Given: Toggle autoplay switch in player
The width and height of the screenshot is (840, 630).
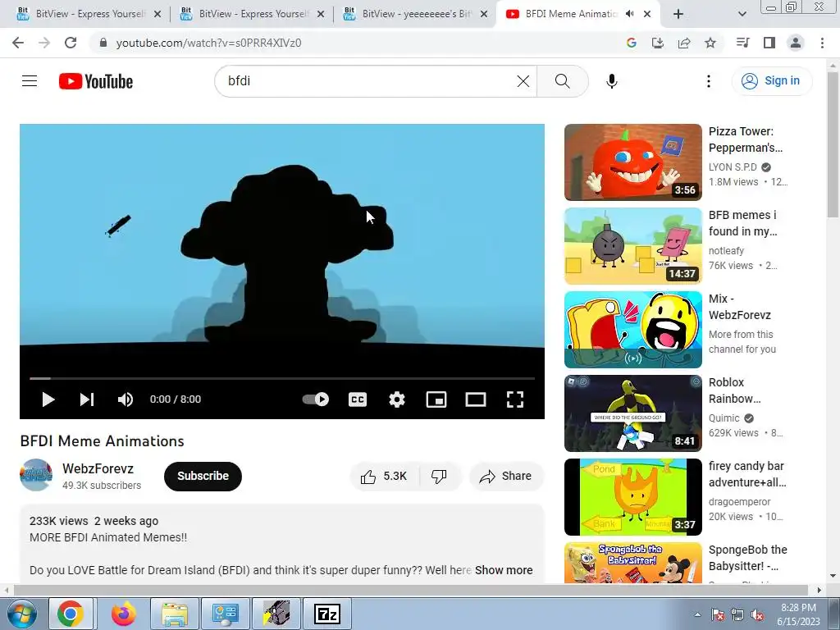Looking at the screenshot, I should click(x=316, y=399).
